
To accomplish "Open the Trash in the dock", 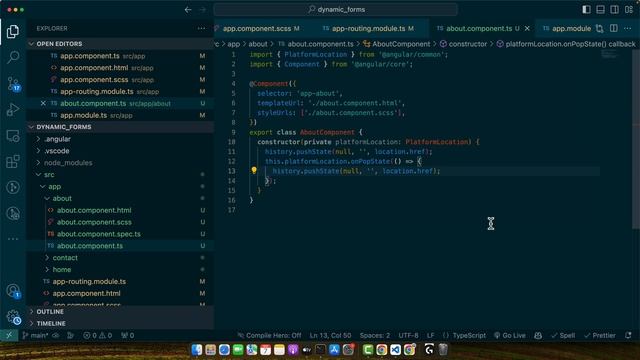I will pyautogui.click(x=443, y=350).
